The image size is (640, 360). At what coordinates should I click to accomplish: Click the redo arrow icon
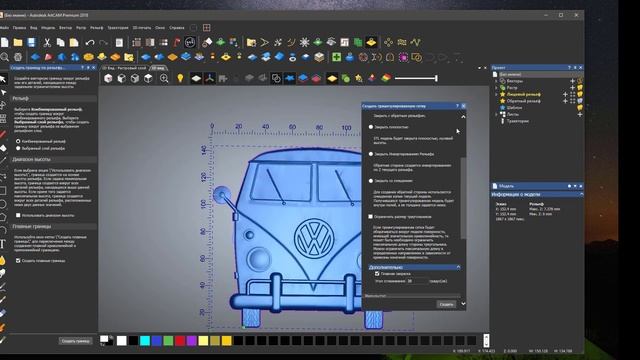(x=103, y=42)
